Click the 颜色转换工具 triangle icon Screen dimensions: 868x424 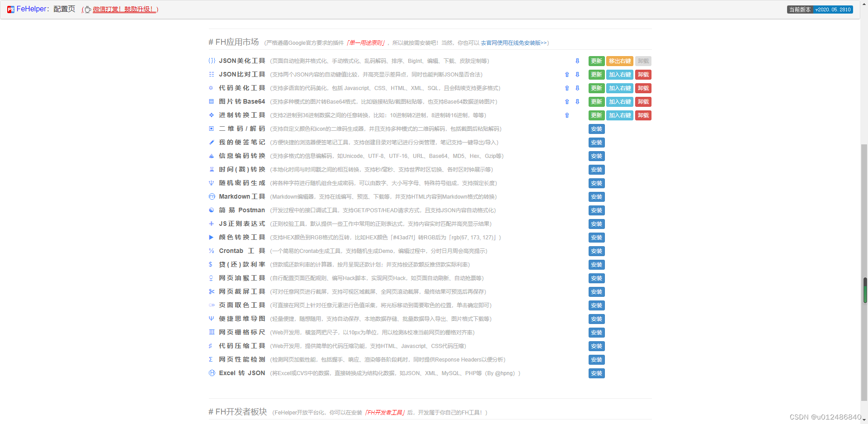click(x=211, y=237)
